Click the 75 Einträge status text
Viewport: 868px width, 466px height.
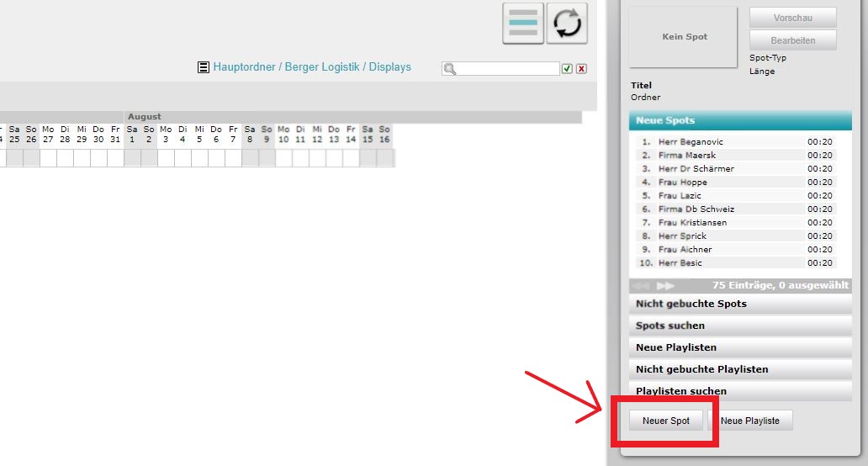coord(780,286)
